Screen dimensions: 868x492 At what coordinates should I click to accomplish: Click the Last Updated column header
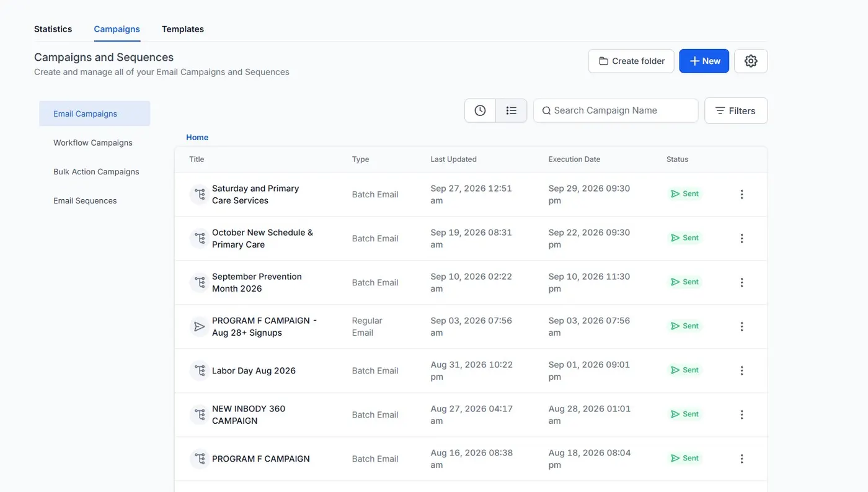click(453, 159)
